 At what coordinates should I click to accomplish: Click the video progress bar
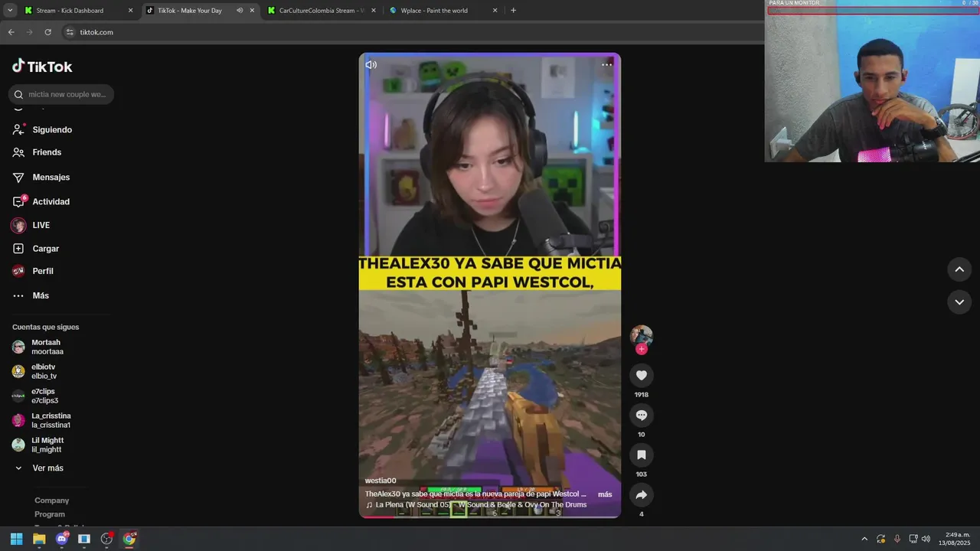(490, 517)
